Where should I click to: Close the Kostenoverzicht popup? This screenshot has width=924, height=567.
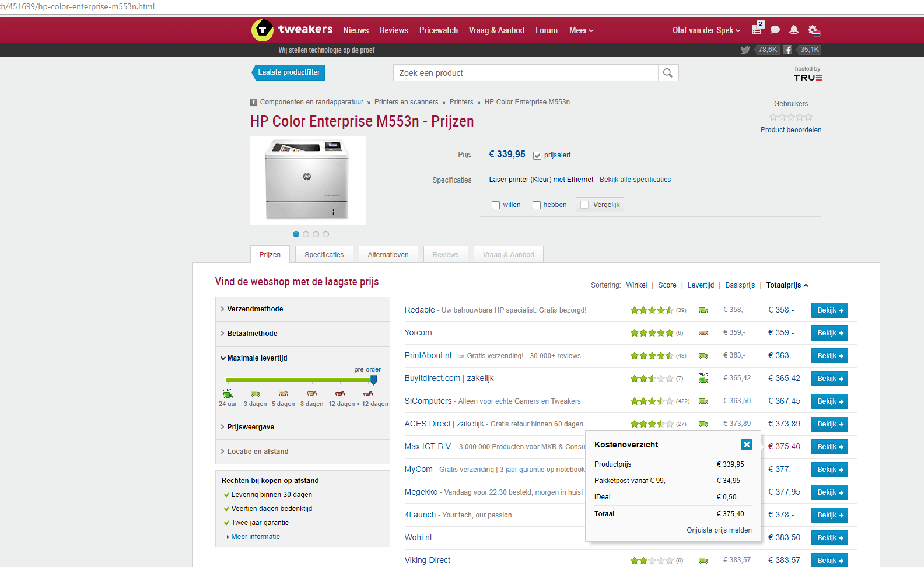point(747,444)
